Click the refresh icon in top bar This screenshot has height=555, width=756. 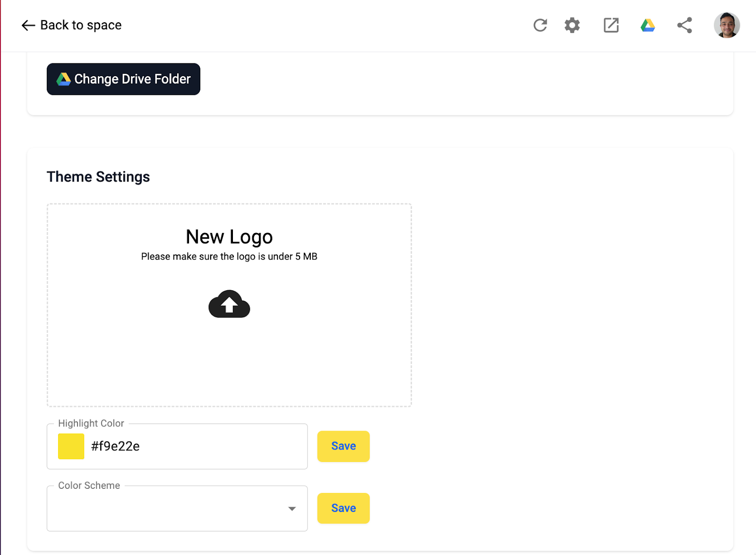[x=540, y=25]
